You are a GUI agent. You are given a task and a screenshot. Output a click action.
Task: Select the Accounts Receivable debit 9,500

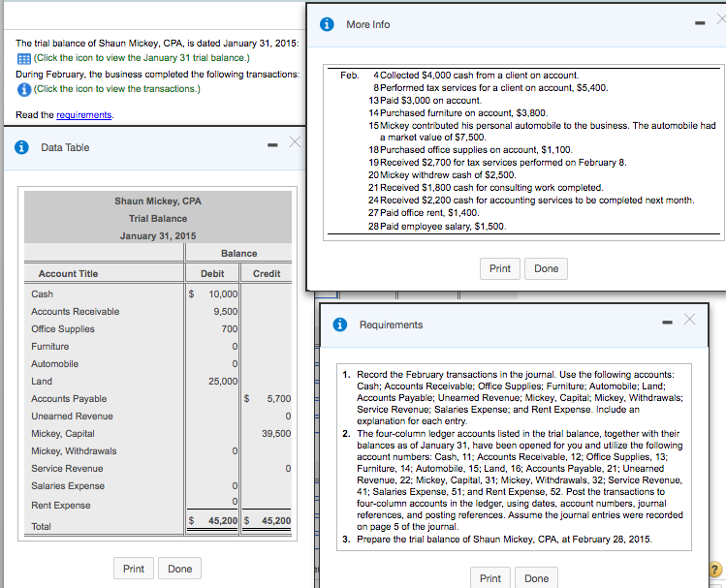click(x=226, y=312)
